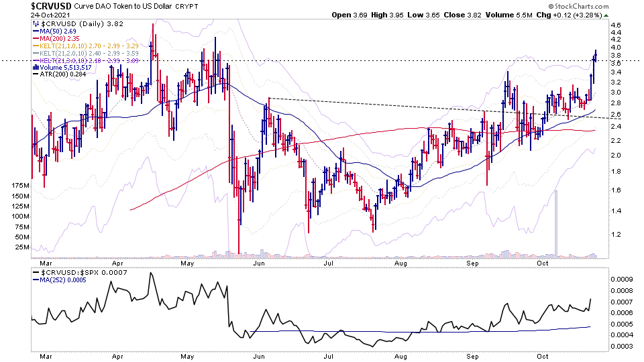Click the Close 3.82 value

pos(462,15)
